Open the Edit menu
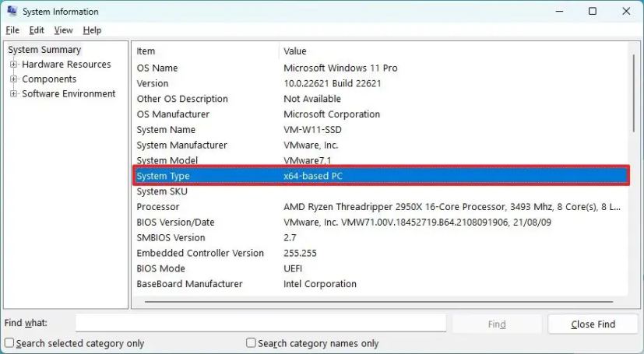Viewport: 644px width, 354px height. click(37, 30)
